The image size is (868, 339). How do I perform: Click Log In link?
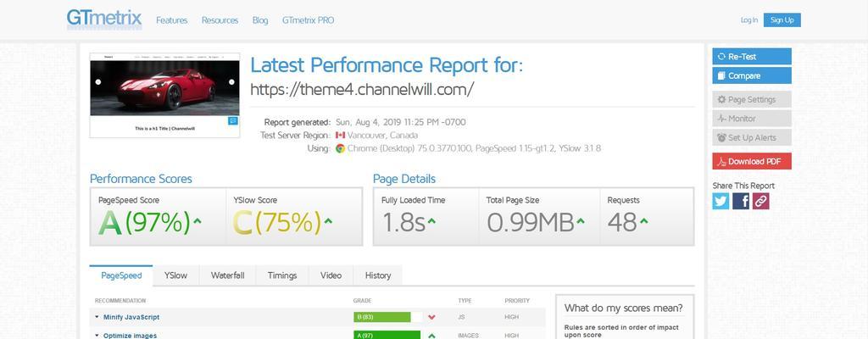click(x=749, y=20)
